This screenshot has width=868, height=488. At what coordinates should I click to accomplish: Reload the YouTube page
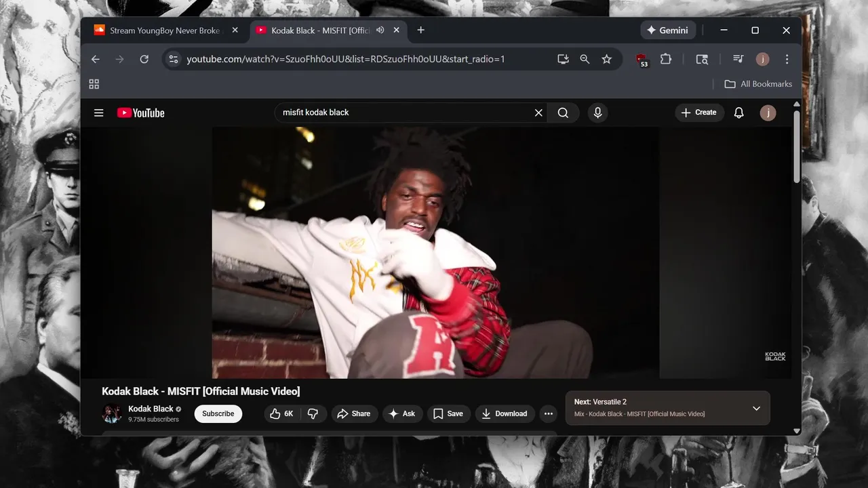pyautogui.click(x=144, y=59)
